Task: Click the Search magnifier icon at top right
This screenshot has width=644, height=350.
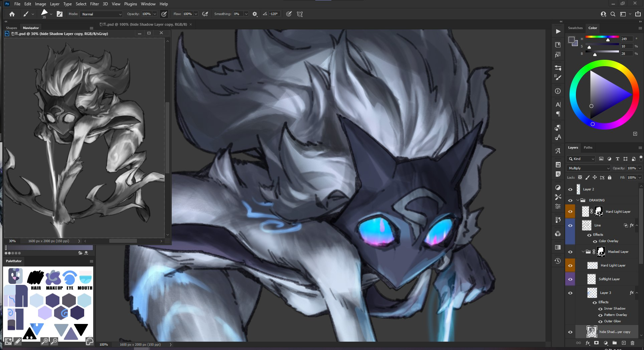Action: (613, 14)
